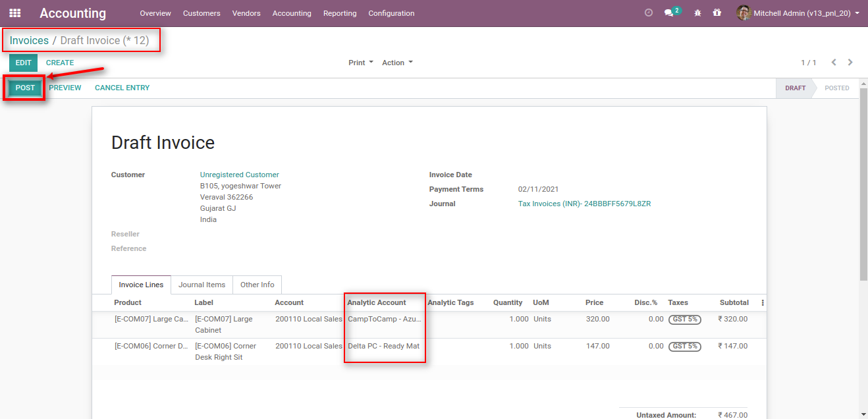
Task: Click the Invoices breadcrumb link
Action: click(28, 40)
